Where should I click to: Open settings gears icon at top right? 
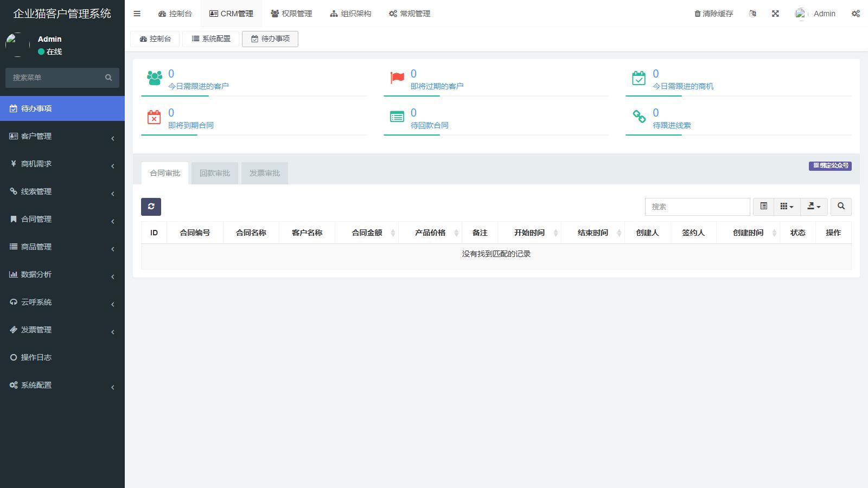pyautogui.click(x=856, y=14)
